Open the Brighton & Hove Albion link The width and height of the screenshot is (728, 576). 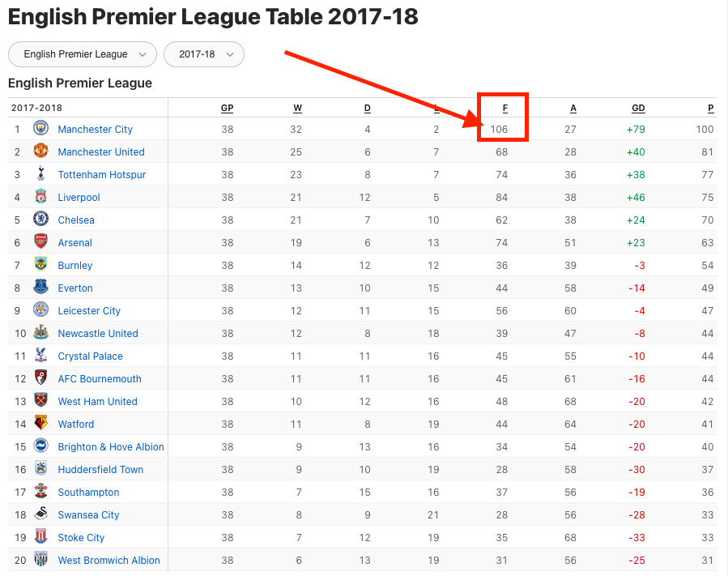point(111,446)
